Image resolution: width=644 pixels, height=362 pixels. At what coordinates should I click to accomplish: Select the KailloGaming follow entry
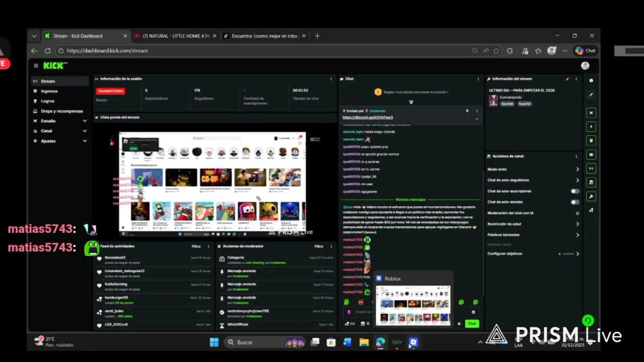[153, 286]
